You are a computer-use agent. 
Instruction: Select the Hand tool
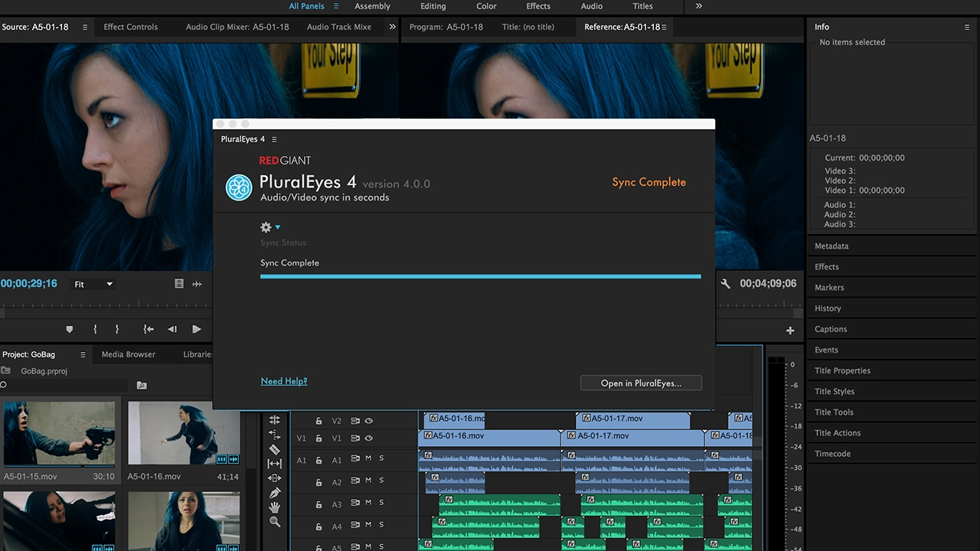tap(274, 507)
